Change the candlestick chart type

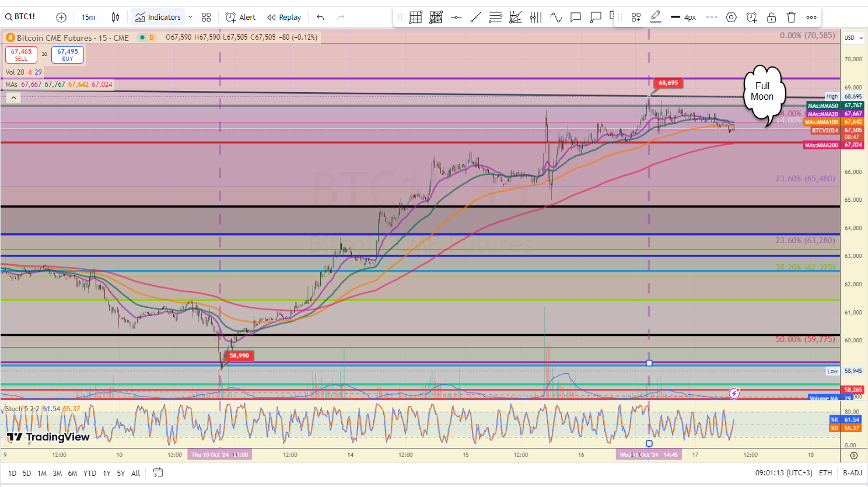pos(116,17)
